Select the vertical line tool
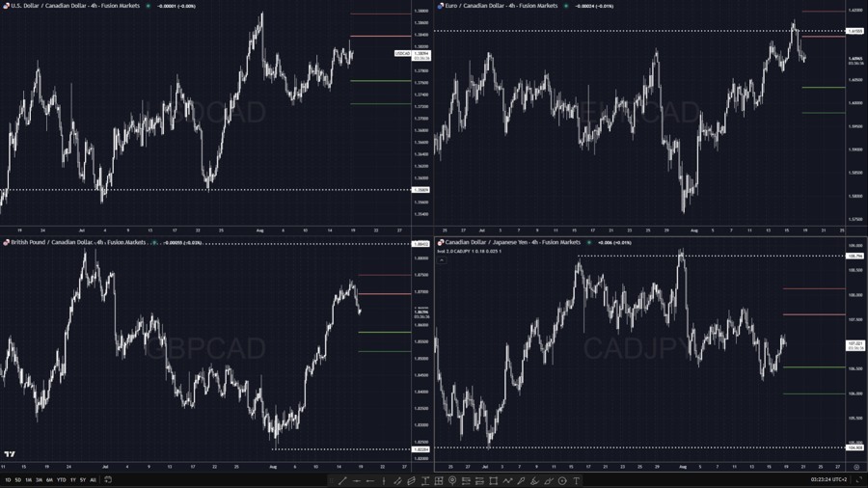Image resolution: width=868 pixels, height=488 pixels. (x=384, y=480)
